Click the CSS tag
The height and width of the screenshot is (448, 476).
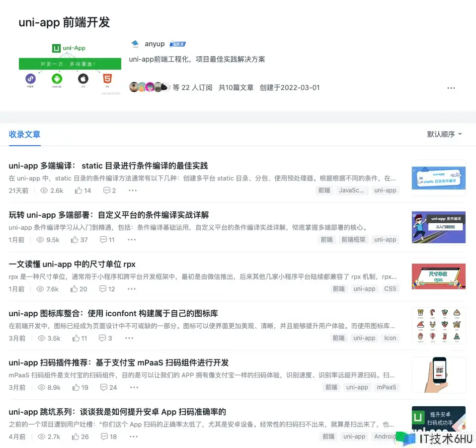[390, 289]
